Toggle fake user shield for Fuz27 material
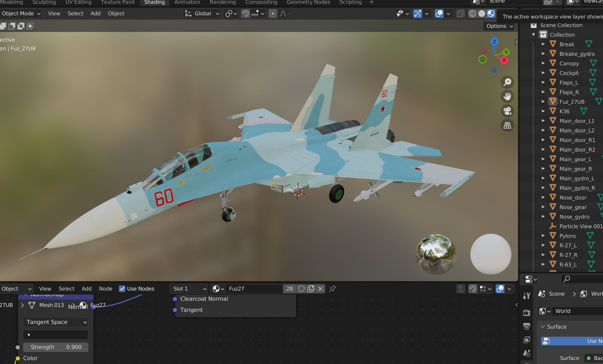Image resolution: width=603 pixels, height=364 pixels. tap(301, 289)
